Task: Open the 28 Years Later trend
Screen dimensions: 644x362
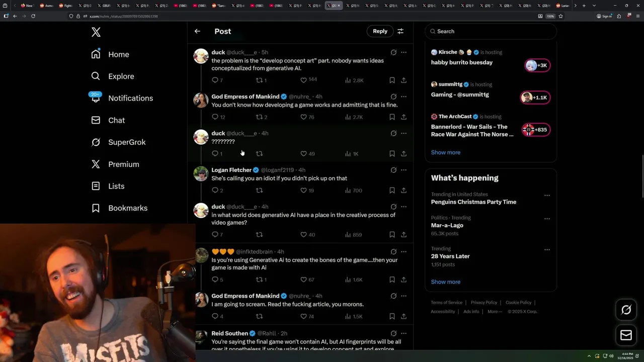Action: click(450, 256)
